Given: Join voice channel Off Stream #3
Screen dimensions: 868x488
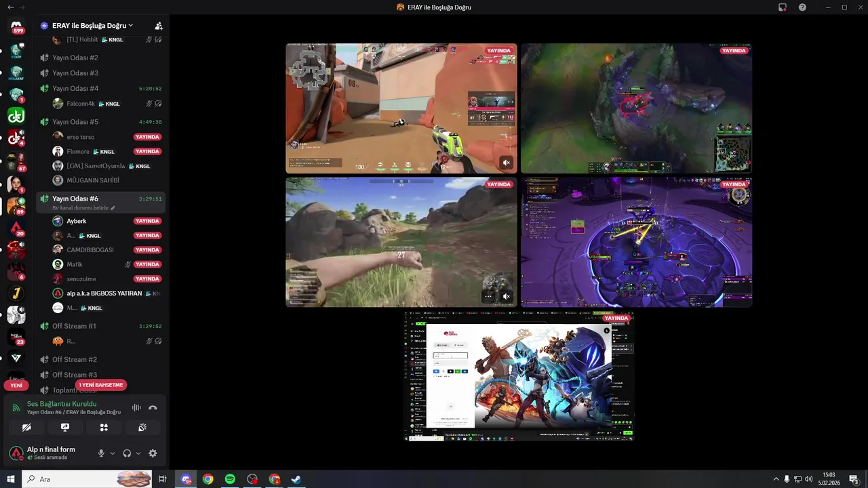Looking at the screenshot, I should [100, 375].
